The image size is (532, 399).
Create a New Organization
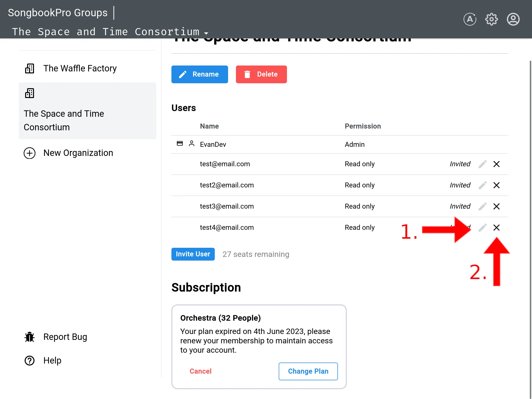click(x=87, y=153)
